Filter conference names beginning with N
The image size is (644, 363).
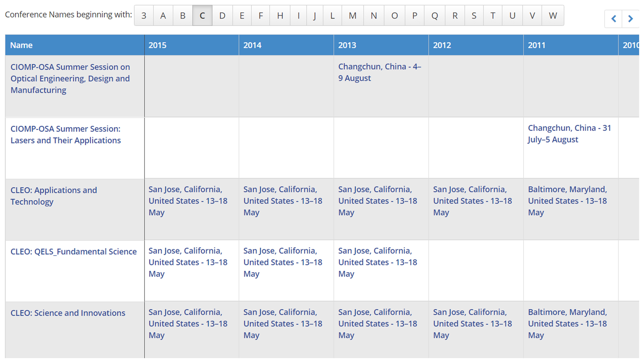tap(374, 15)
